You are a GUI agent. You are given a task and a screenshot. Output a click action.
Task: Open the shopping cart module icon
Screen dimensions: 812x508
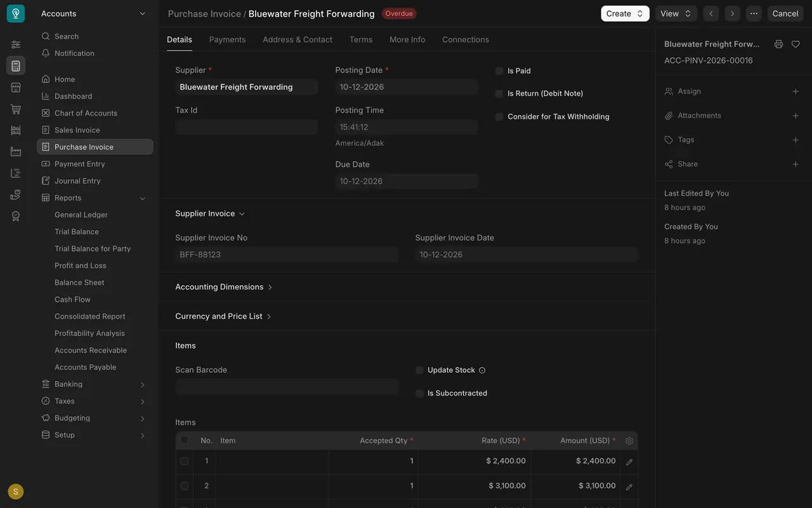click(16, 109)
